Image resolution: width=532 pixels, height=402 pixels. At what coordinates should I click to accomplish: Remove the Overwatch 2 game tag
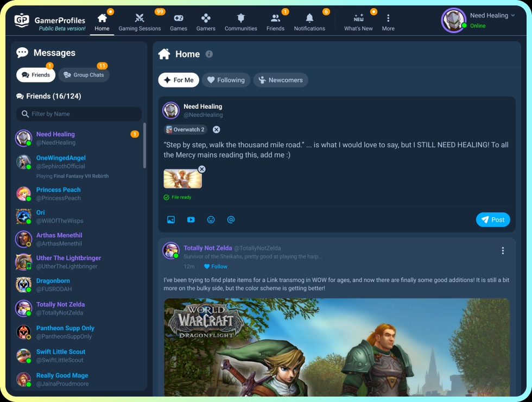[x=216, y=129]
